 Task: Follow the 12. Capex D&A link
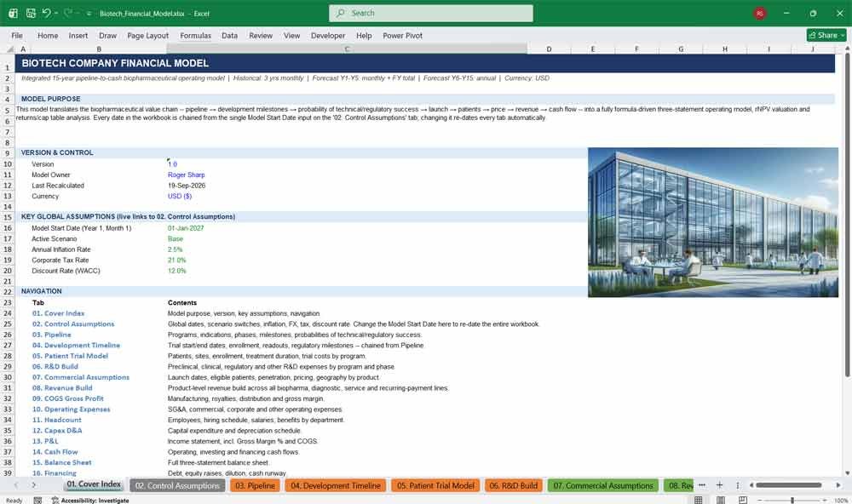click(x=57, y=430)
